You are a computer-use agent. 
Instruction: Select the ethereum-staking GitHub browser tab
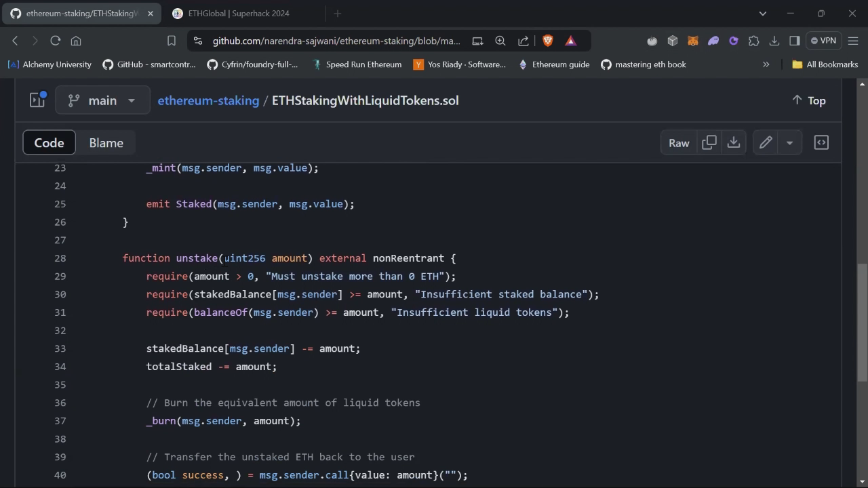point(81,13)
